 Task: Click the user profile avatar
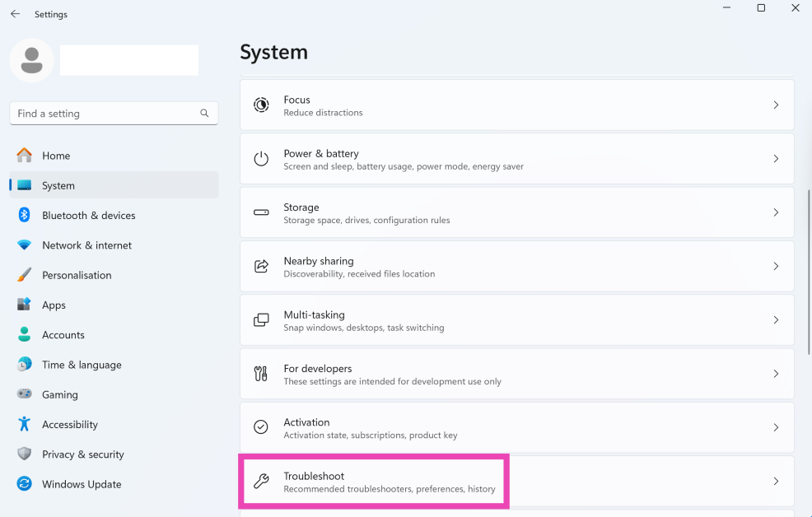tap(32, 60)
